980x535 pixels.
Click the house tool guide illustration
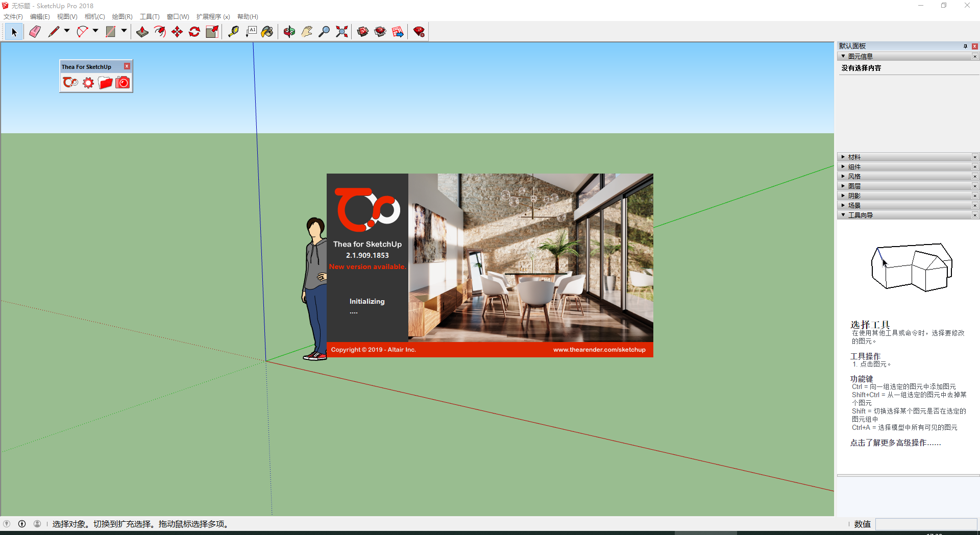pyautogui.click(x=912, y=267)
